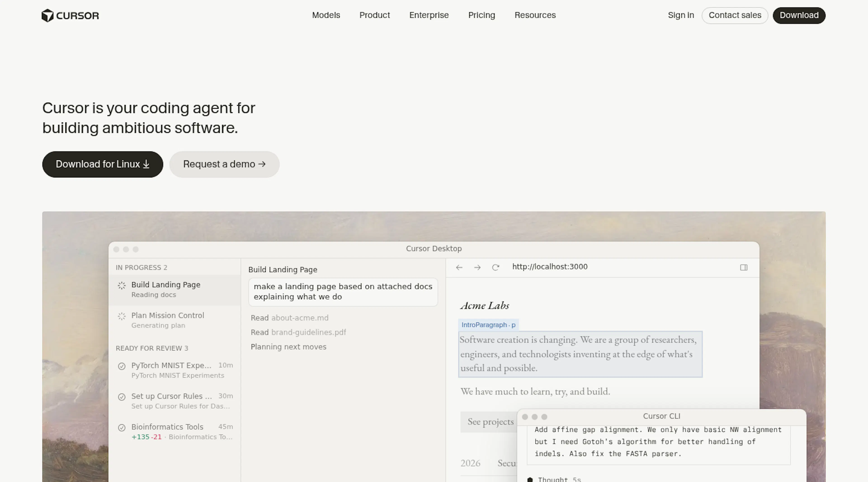The image size is (868, 482).
Task: Open the Product menu
Action: tap(374, 15)
